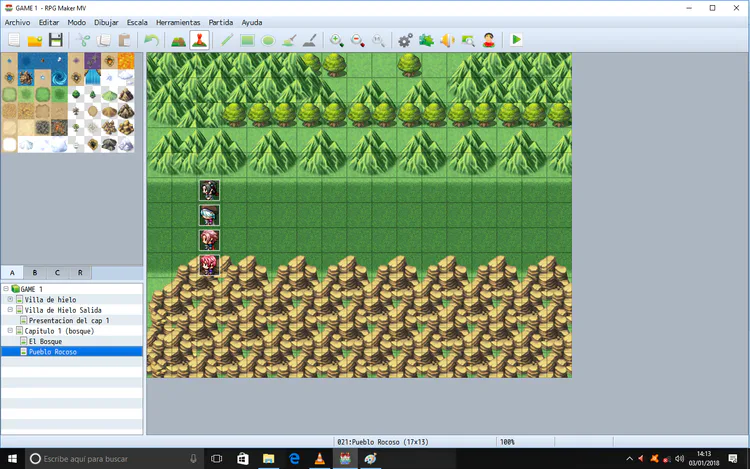Viewport: 750px width, 469px height.
Task: Select the white-haired character event on the map
Action: pyautogui.click(x=209, y=215)
